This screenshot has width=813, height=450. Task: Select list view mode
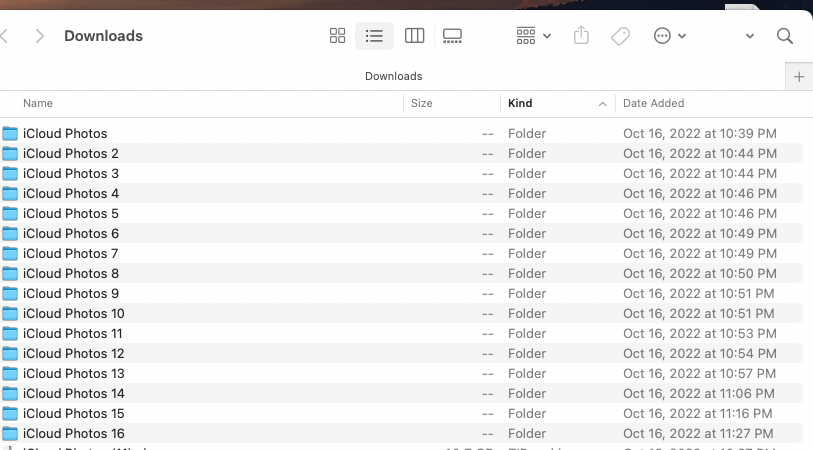coord(374,36)
